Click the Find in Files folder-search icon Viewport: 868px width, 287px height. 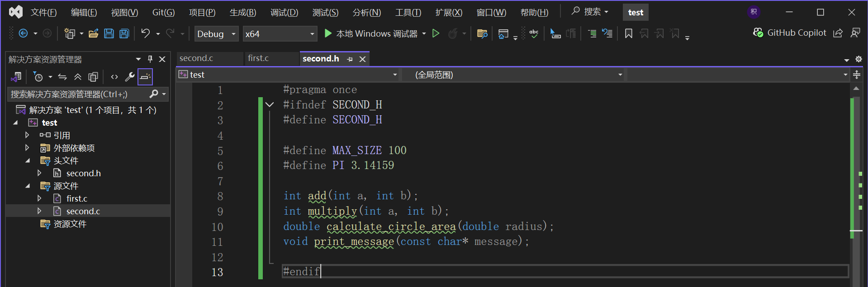pyautogui.click(x=482, y=33)
